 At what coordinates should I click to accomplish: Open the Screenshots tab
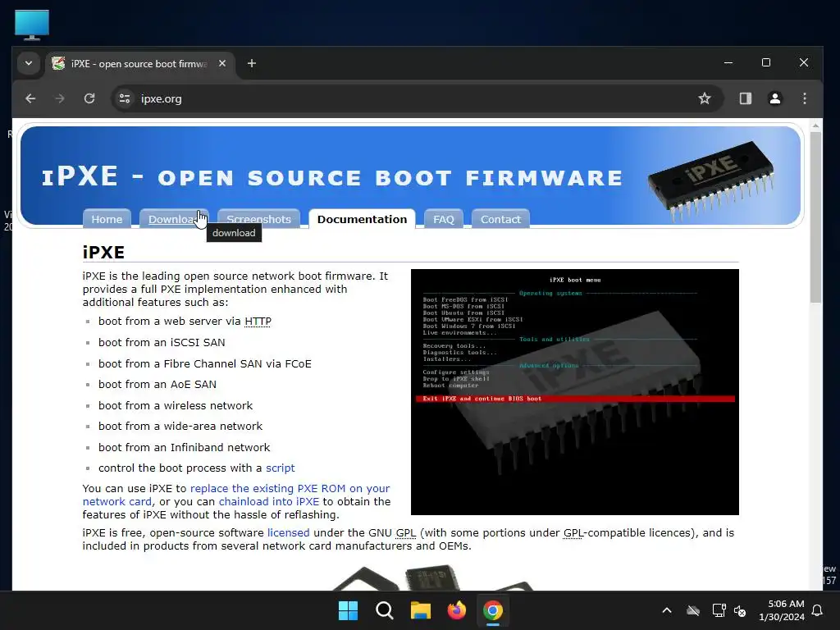[x=258, y=219]
